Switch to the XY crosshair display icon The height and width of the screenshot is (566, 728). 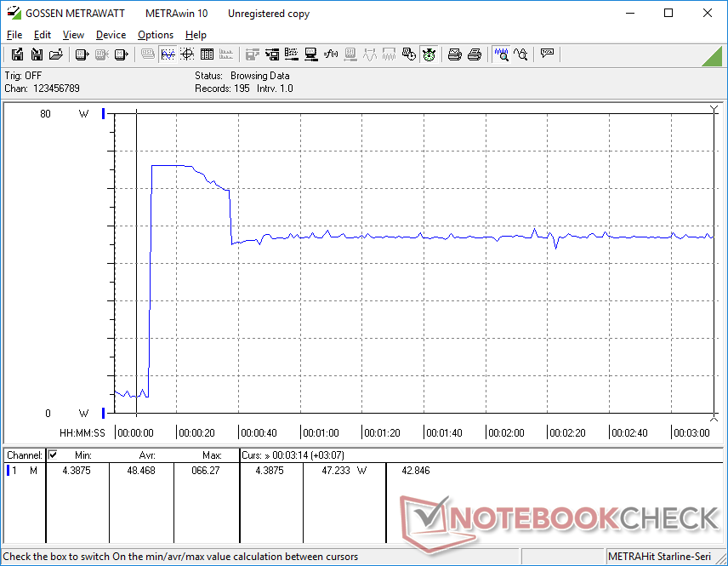(x=186, y=54)
